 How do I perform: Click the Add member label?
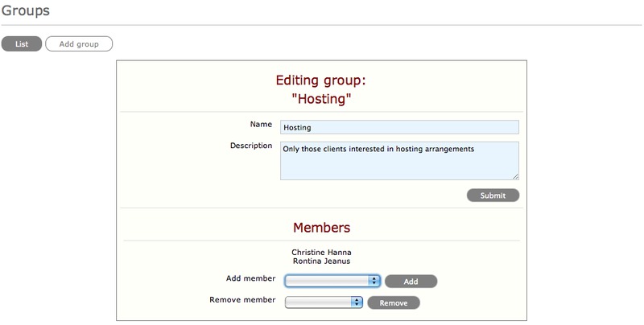click(x=250, y=278)
